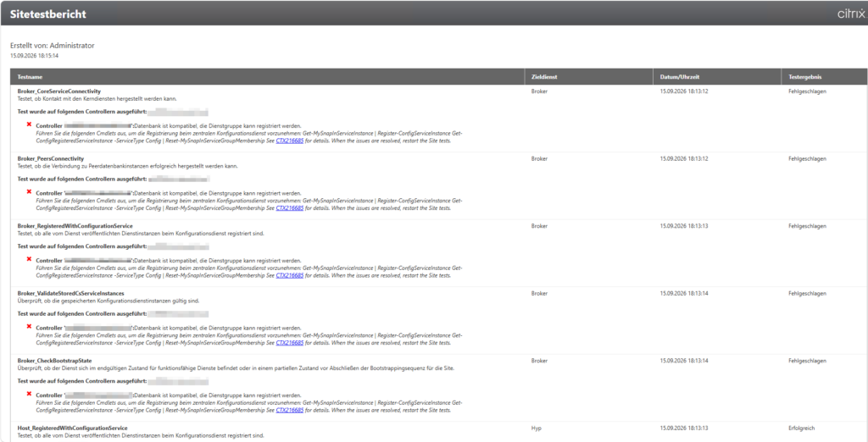Open CTX216685 link in Broker_PeersConnectivity test
This screenshot has width=868, height=442.
290,208
